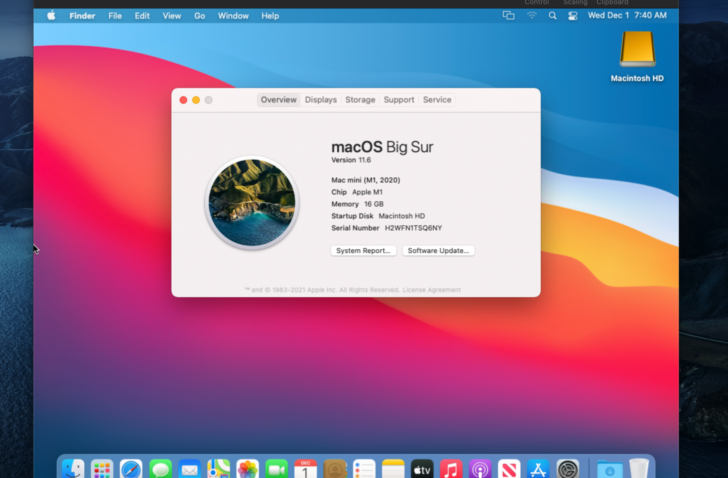The width and height of the screenshot is (728, 478).
Task: Open Trash in the dock
Action: click(639, 469)
